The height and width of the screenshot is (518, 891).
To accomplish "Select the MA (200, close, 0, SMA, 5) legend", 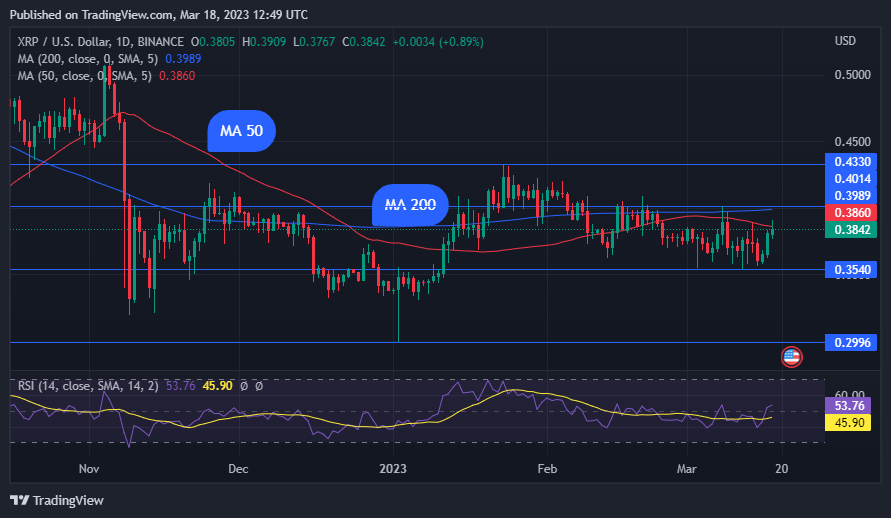I will pyautogui.click(x=88, y=59).
